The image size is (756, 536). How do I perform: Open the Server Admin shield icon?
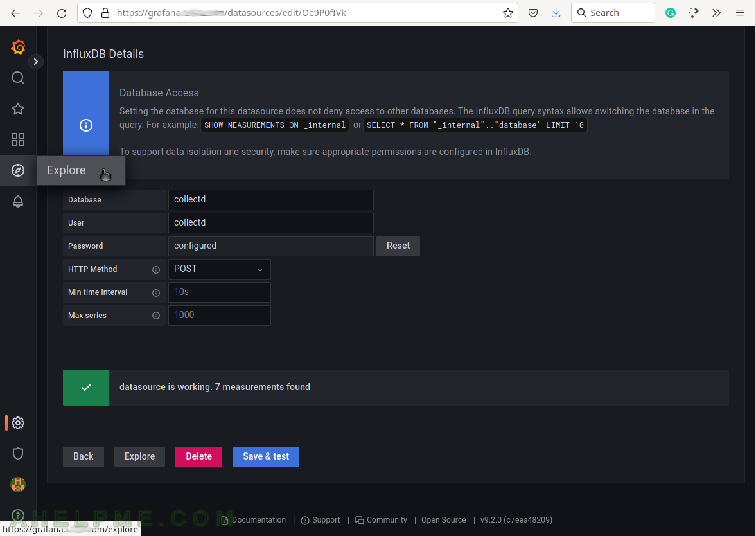(18, 454)
